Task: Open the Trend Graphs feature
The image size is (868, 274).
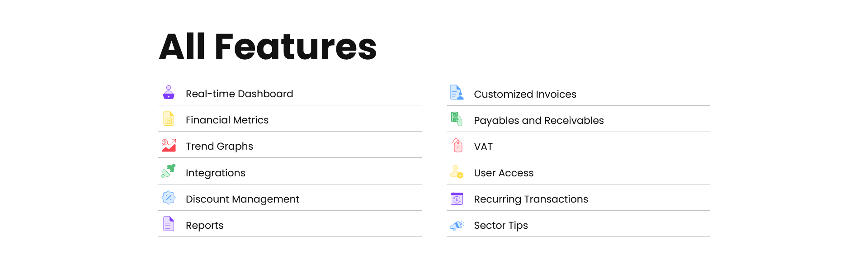Action: (x=219, y=146)
